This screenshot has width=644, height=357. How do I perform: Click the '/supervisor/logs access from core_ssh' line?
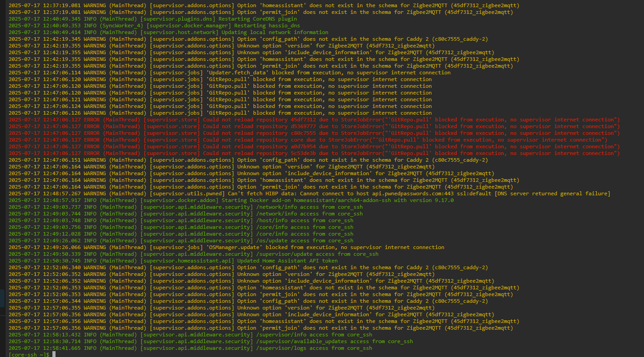pyautogui.click(x=190, y=348)
